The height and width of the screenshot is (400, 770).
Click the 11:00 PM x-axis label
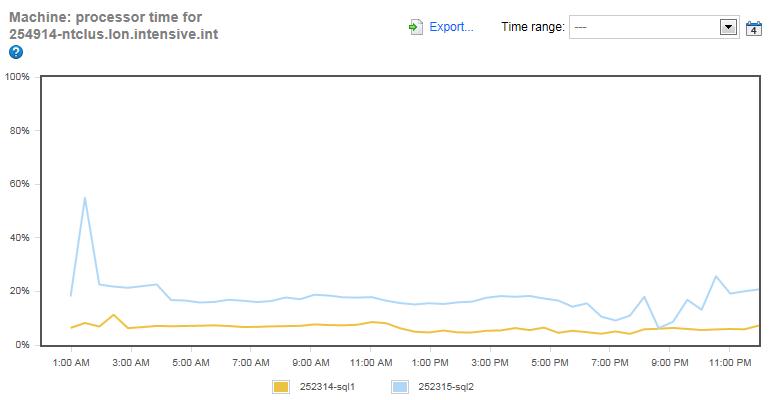pyautogui.click(x=730, y=362)
